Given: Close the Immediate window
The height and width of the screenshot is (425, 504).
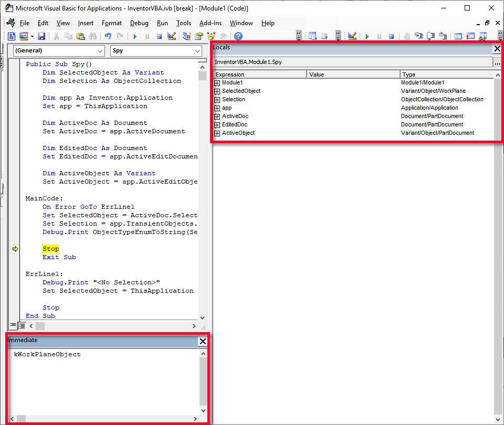Looking at the screenshot, I should tap(203, 341).
